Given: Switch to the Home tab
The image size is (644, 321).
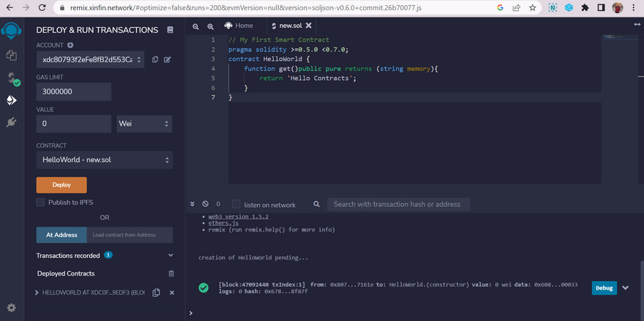Looking at the screenshot, I should (x=239, y=26).
